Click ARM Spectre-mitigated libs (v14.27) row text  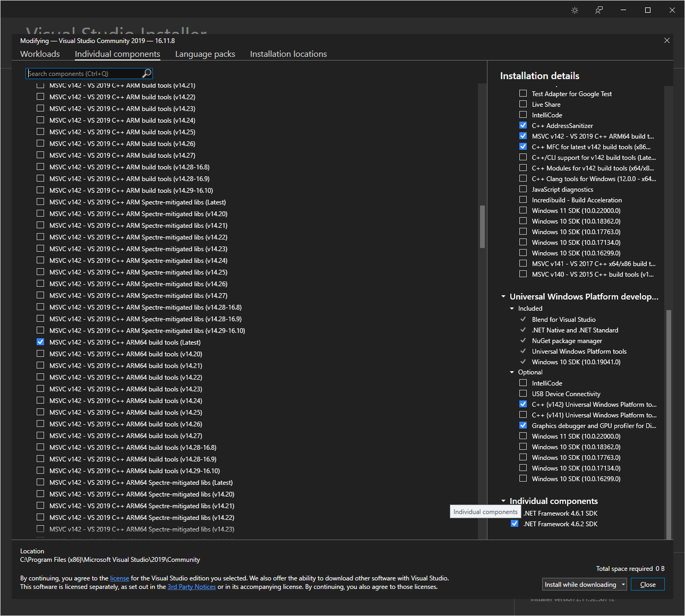click(x=138, y=295)
